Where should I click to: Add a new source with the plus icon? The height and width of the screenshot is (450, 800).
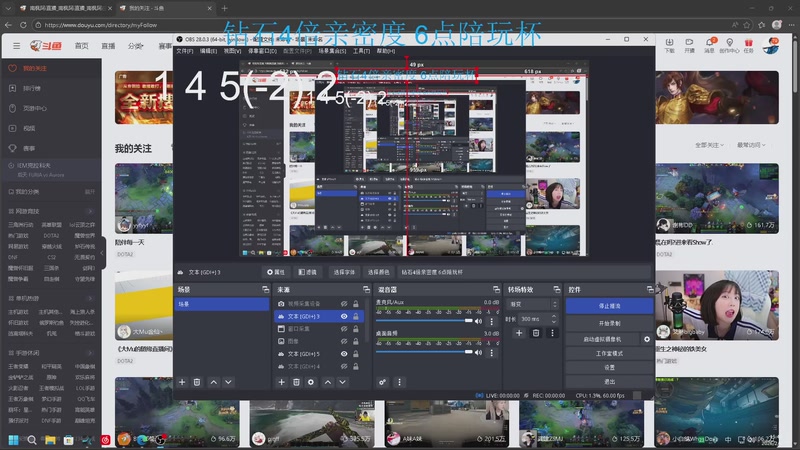281,382
